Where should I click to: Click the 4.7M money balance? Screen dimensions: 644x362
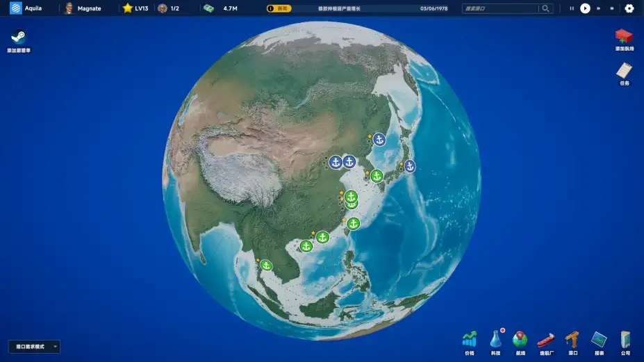point(230,8)
